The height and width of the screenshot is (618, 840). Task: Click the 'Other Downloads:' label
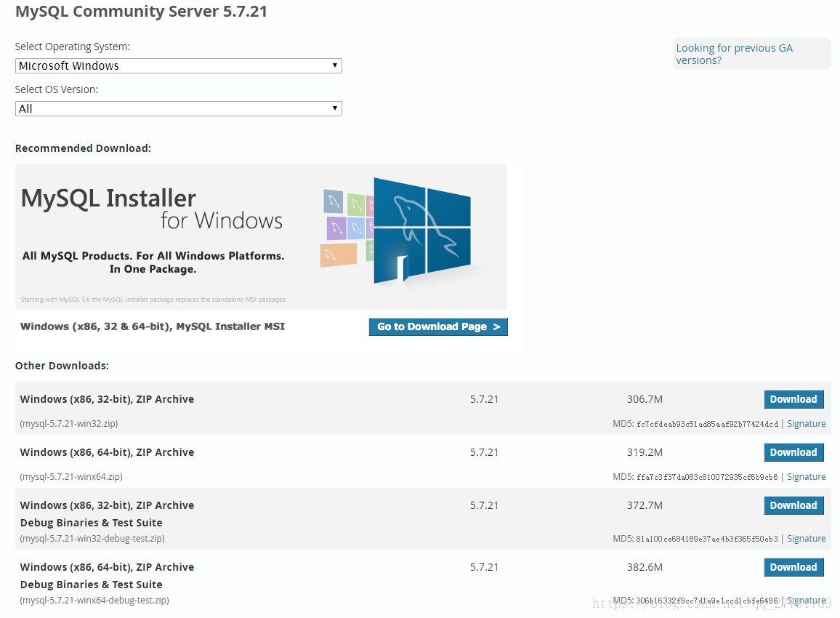point(62,366)
